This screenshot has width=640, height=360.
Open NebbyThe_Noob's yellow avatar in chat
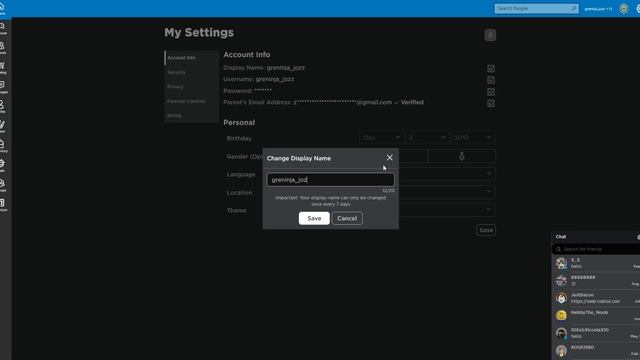[561, 315]
